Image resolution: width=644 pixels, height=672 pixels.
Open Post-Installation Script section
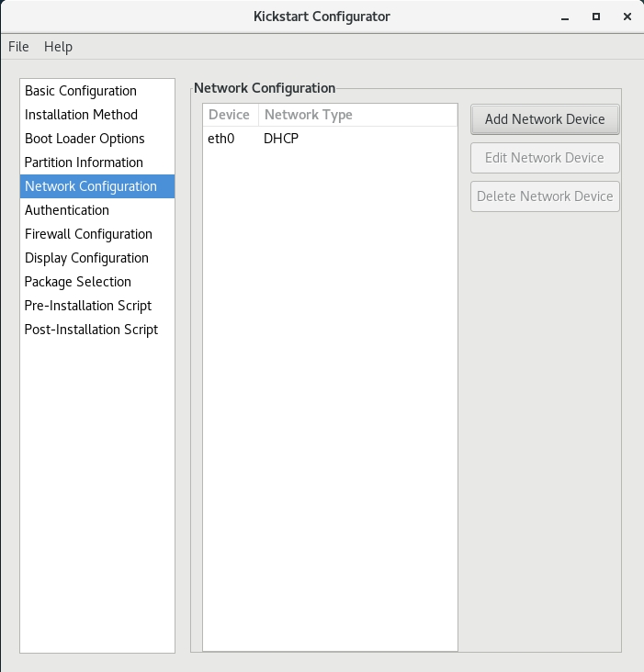click(91, 330)
